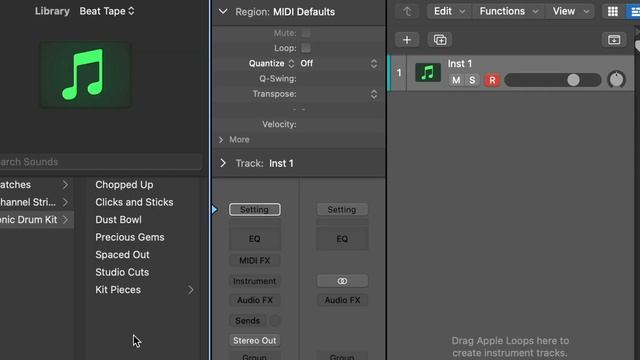Add a new track with plus button
The height and width of the screenshot is (360, 640).
pyautogui.click(x=407, y=40)
